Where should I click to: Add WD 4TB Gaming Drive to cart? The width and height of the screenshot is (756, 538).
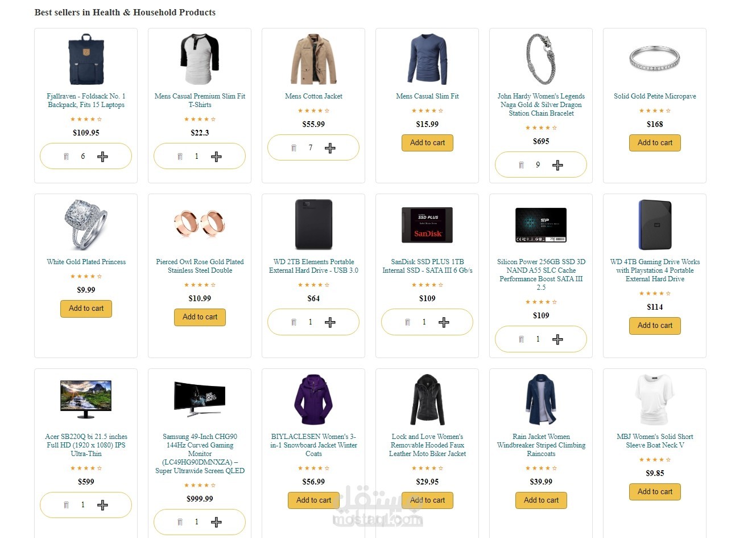pyautogui.click(x=655, y=326)
